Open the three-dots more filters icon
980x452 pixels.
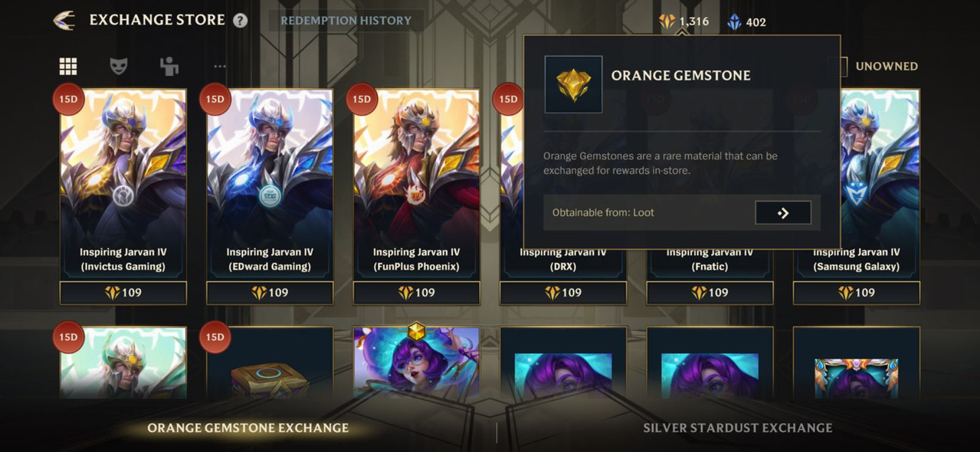point(220,67)
